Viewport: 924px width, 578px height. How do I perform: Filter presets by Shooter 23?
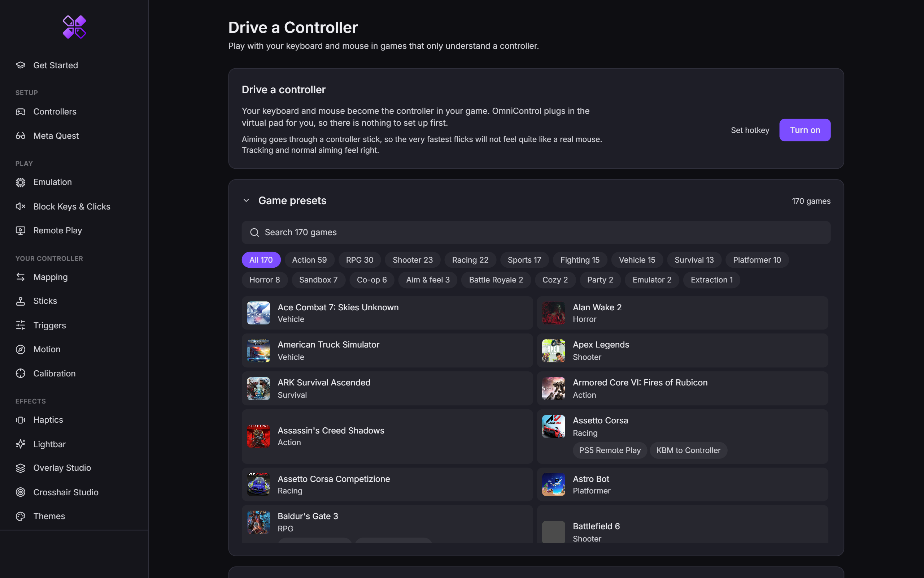(x=412, y=260)
